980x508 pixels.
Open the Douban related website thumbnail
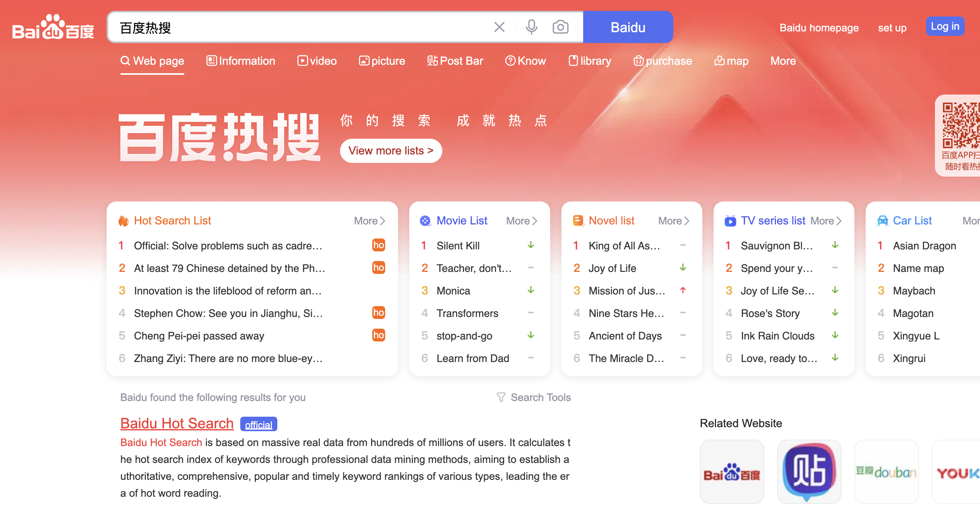pos(886,471)
